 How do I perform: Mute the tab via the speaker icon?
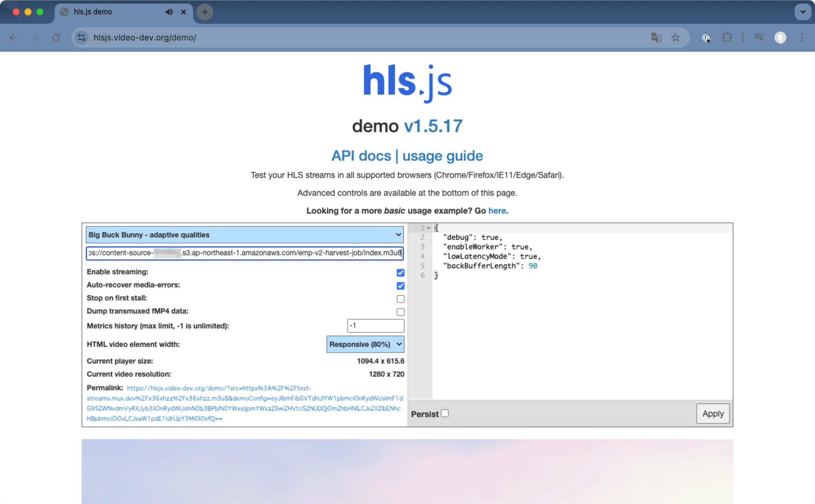[169, 12]
